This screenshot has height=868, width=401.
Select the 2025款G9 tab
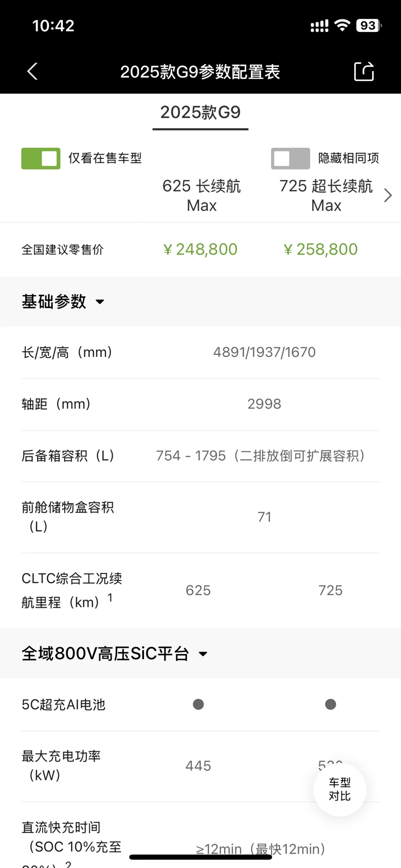[x=200, y=112]
